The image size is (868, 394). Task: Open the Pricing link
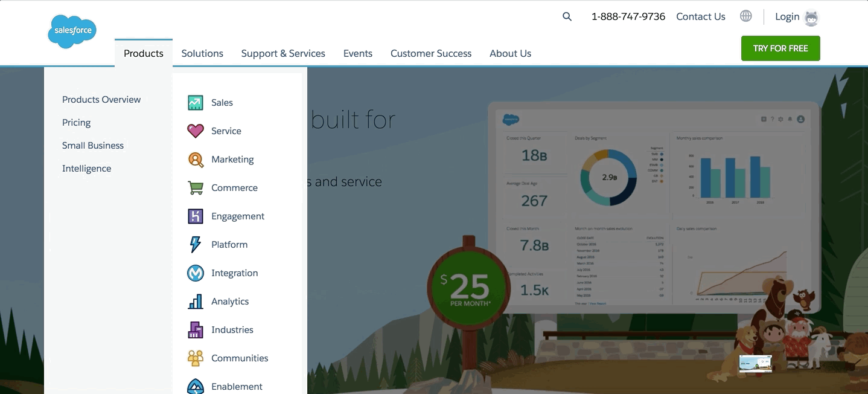click(x=77, y=123)
